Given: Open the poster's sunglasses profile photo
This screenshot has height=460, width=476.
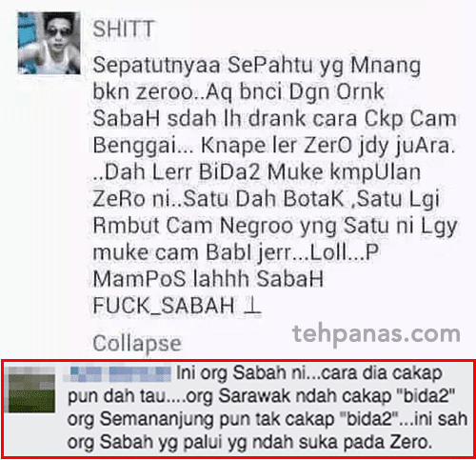Looking at the screenshot, I should tap(50, 43).
